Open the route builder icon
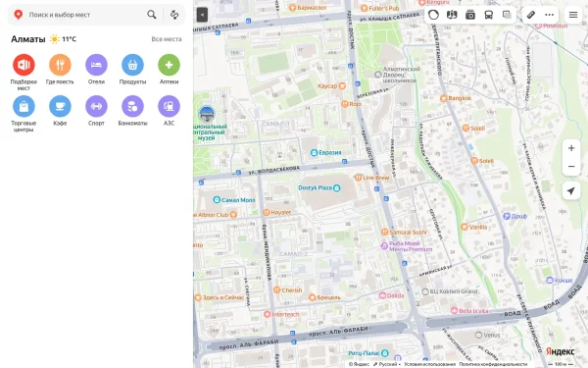588x368 pixels. click(174, 15)
